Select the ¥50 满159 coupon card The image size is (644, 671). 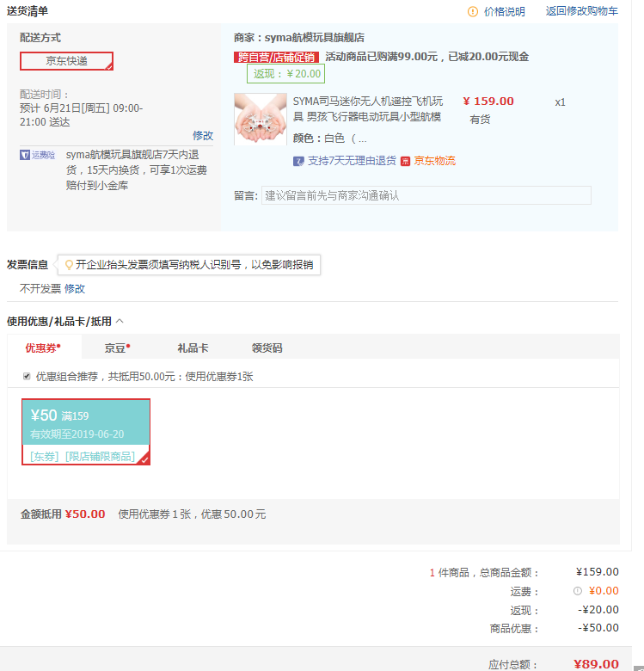tap(86, 432)
